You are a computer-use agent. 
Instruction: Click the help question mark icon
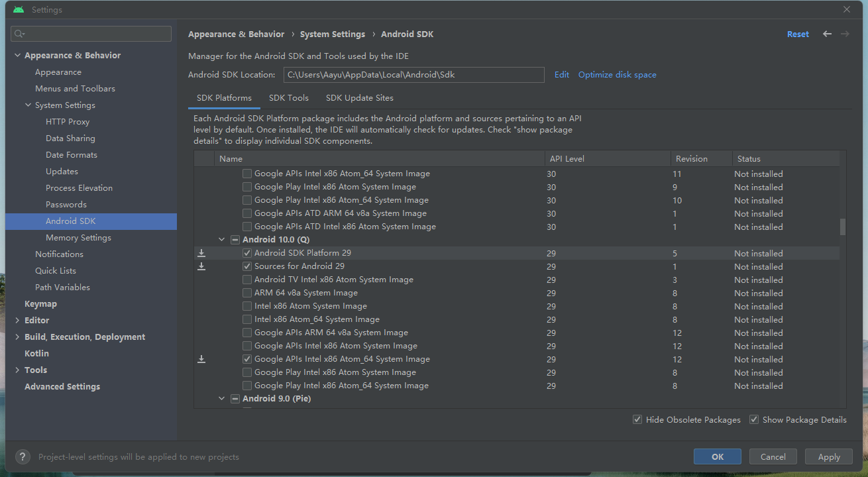[23, 456]
